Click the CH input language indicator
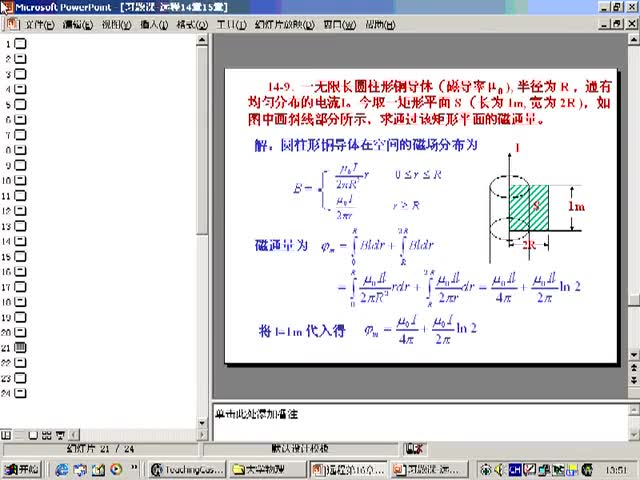 [515, 470]
